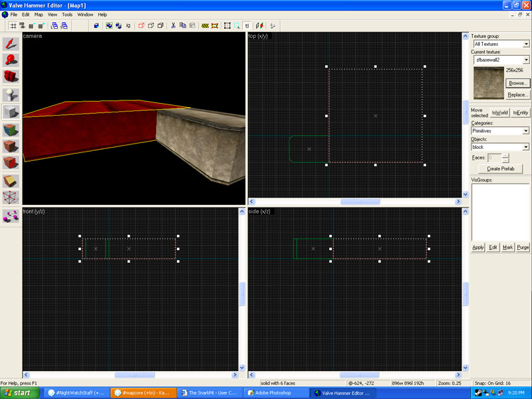Open the Tools menu
Image resolution: width=532 pixels, height=399 pixels.
[67, 14]
